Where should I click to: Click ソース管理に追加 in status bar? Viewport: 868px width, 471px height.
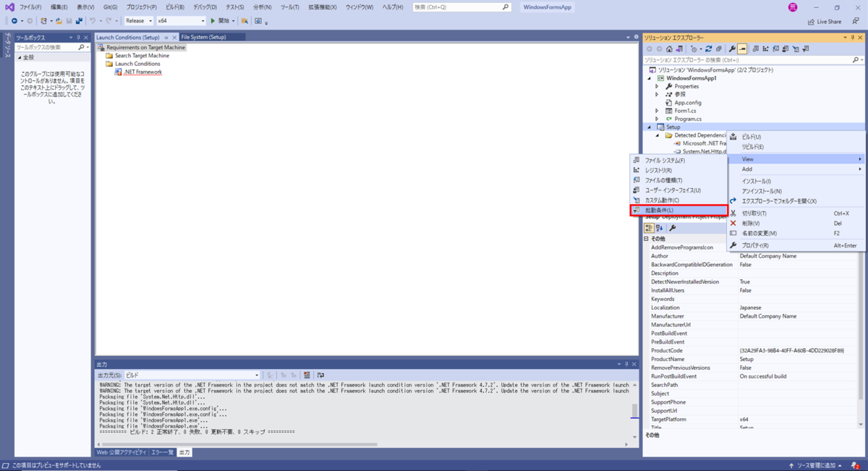[x=816, y=465]
